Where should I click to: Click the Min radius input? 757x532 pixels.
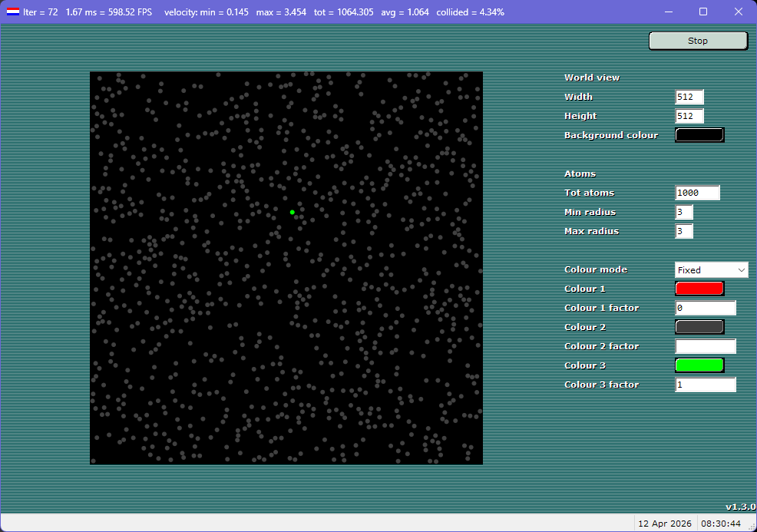pos(683,212)
